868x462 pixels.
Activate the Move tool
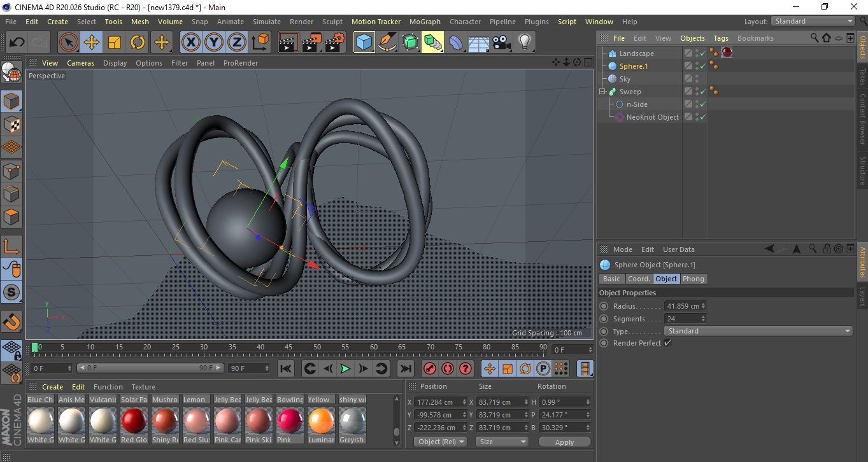(x=92, y=43)
